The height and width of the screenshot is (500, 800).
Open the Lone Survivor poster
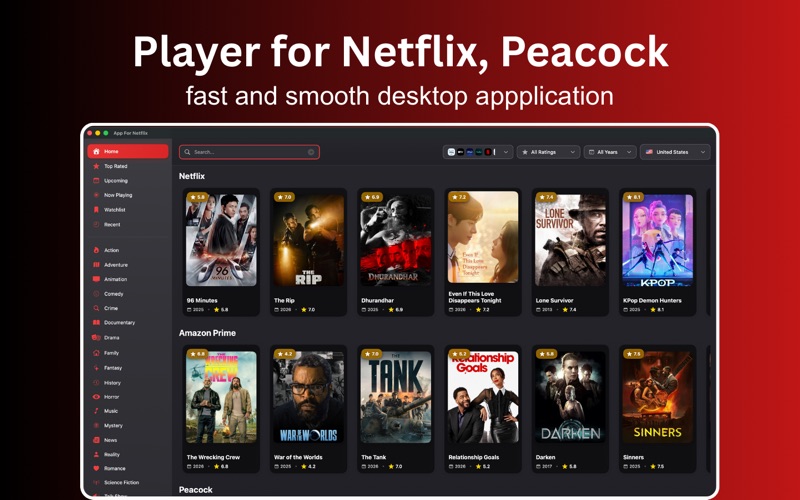(x=570, y=239)
